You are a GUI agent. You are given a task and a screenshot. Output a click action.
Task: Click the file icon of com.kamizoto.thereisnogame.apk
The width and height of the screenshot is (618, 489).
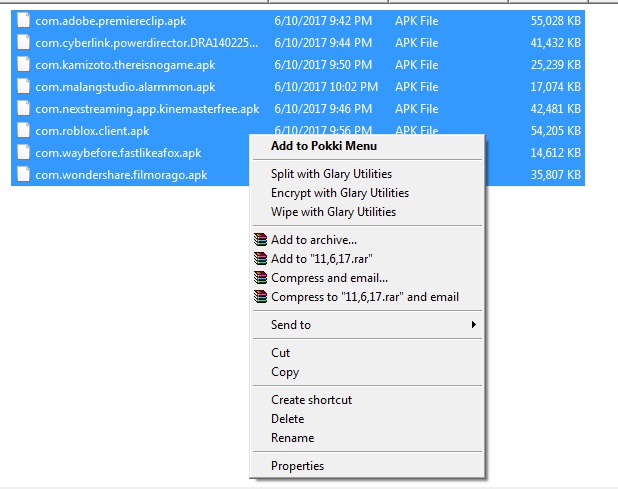click(x=24, y=65)
